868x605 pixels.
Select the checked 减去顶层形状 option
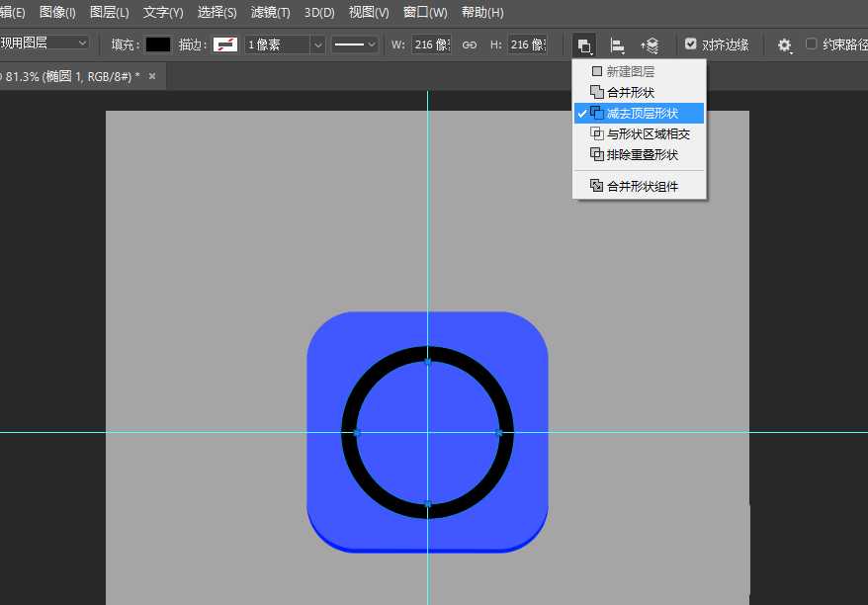click(640, 113)
